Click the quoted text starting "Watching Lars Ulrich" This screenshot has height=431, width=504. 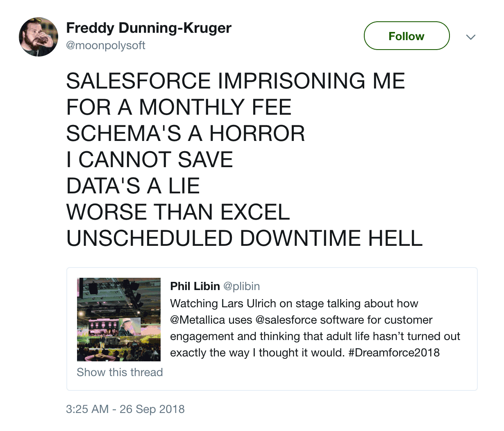click(294, 304)
